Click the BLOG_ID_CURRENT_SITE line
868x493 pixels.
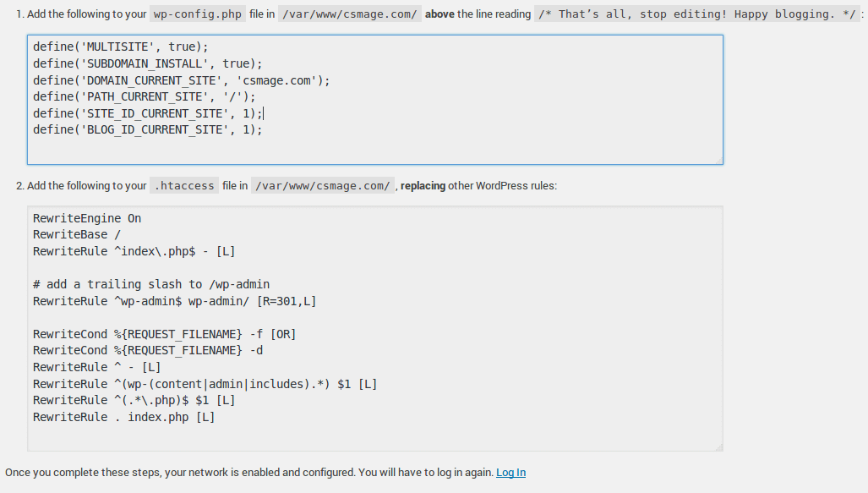click(x=148, y=129)
